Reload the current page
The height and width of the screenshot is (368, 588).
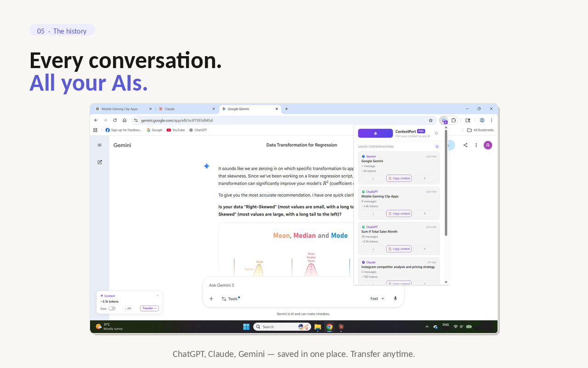point(115,120)
